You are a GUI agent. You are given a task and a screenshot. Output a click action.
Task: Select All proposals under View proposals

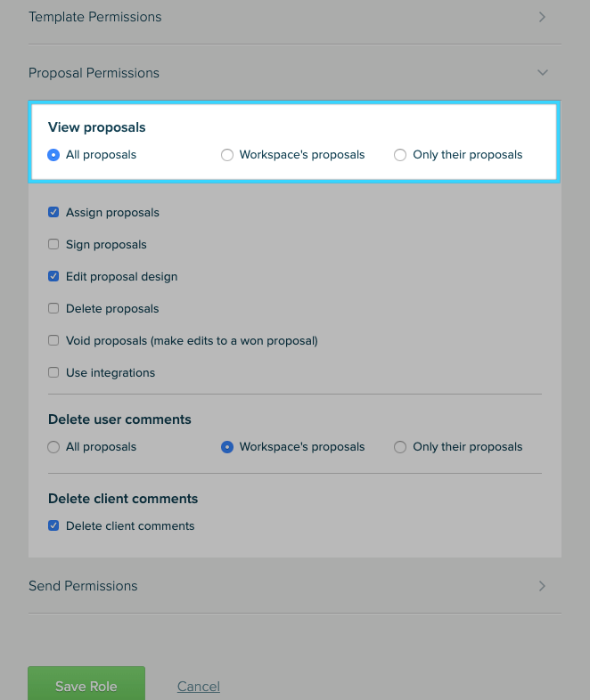point(53,155)
